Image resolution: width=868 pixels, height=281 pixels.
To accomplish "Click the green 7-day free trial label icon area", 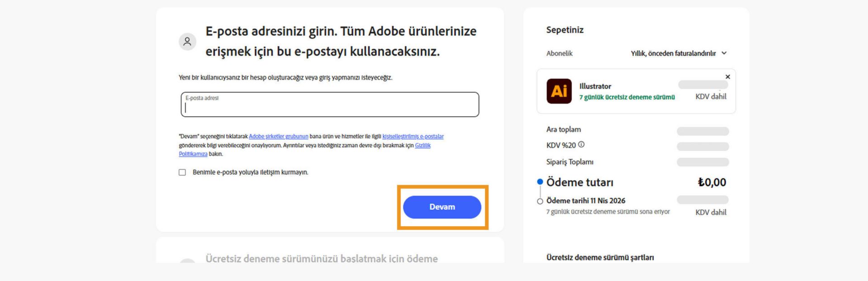I will coord(627,96).
